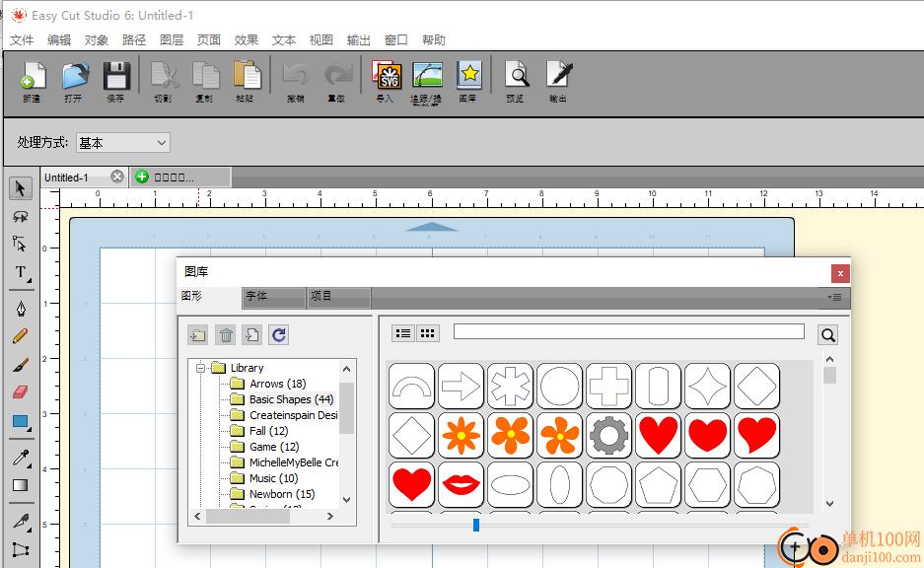Select the Crop transform tool
Viewport: 924px width, 568px height.
pyautogui.click(x=21, y=549)
